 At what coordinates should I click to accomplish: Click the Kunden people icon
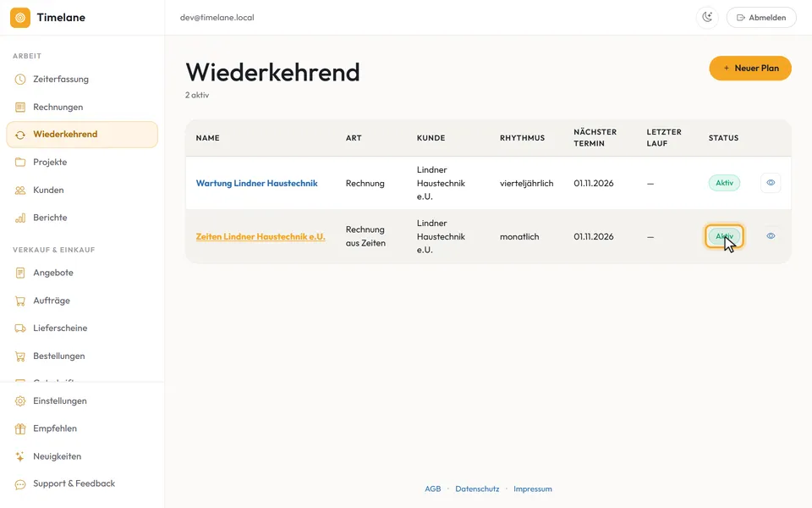click(20, 190)
